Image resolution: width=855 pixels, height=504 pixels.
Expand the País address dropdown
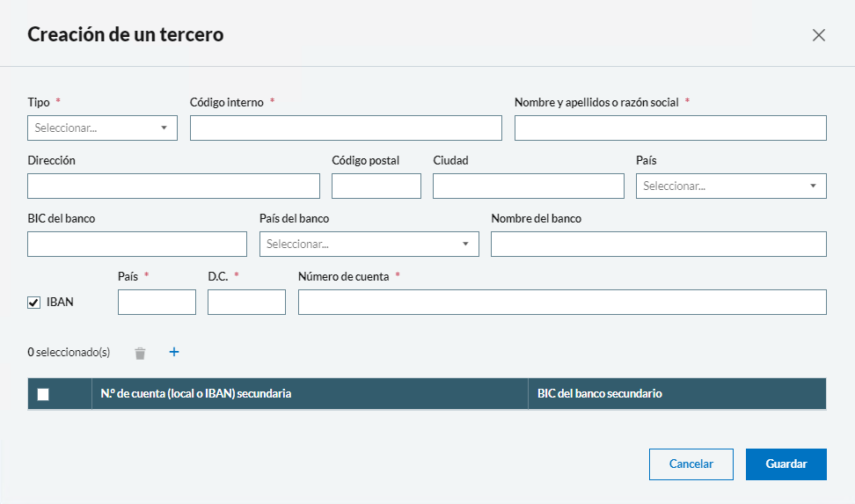(730, 186)
